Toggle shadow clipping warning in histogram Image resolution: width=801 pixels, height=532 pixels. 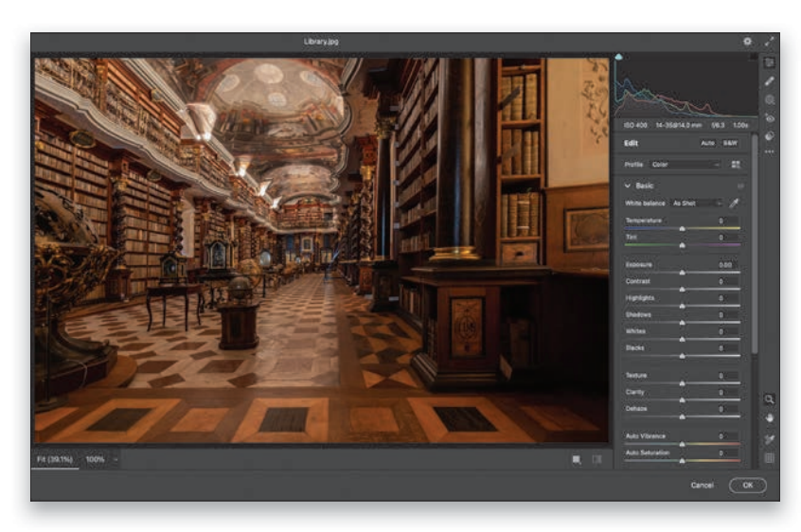point(619,58)
